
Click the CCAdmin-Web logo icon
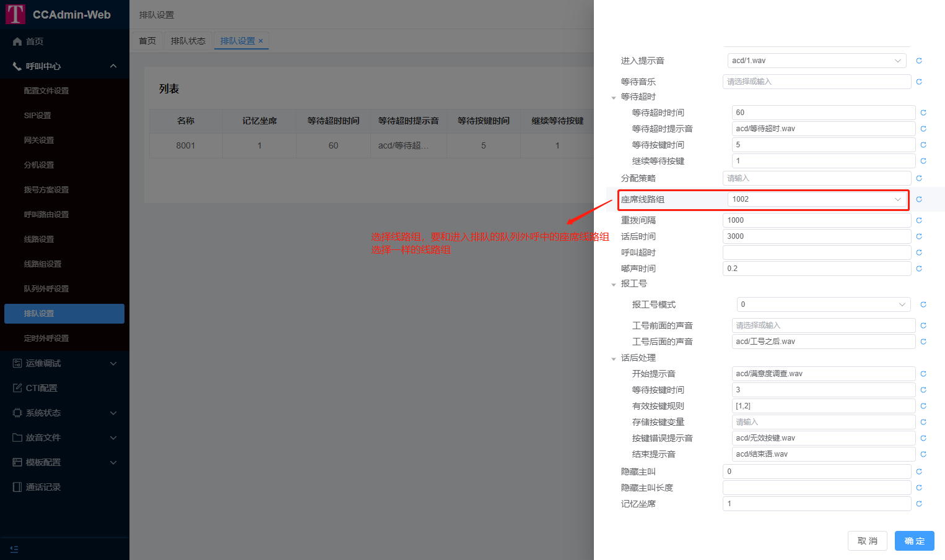[15, 14]
